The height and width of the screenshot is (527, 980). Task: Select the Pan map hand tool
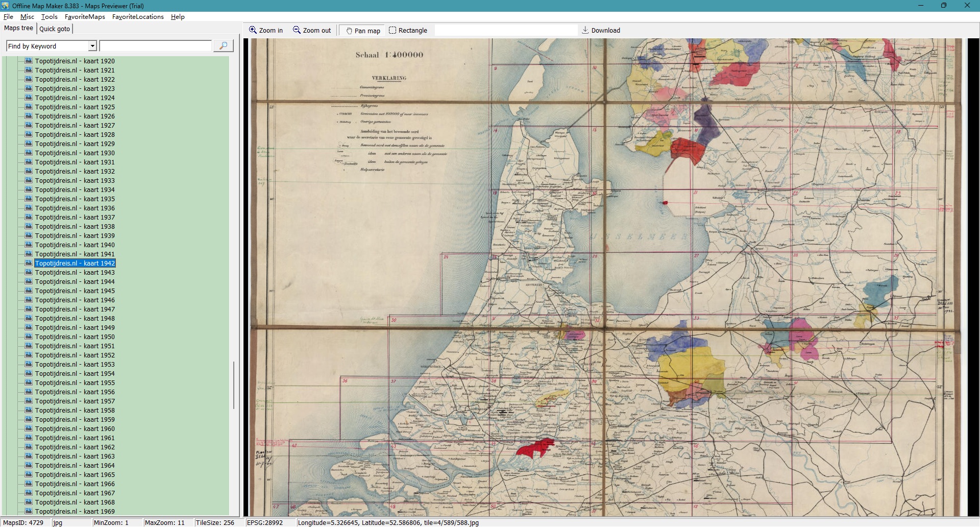[349, 31]
